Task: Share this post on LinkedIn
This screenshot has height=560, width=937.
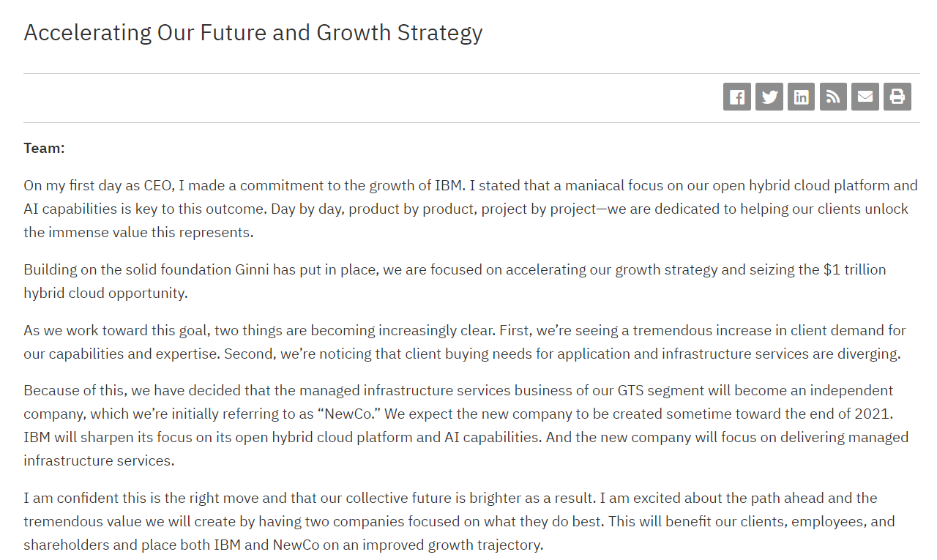Action: (x=802, y=97)
